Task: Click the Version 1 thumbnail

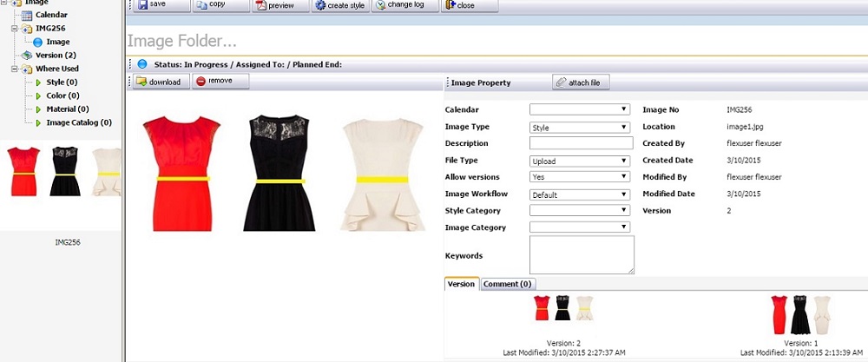Action: coord(801,314)
